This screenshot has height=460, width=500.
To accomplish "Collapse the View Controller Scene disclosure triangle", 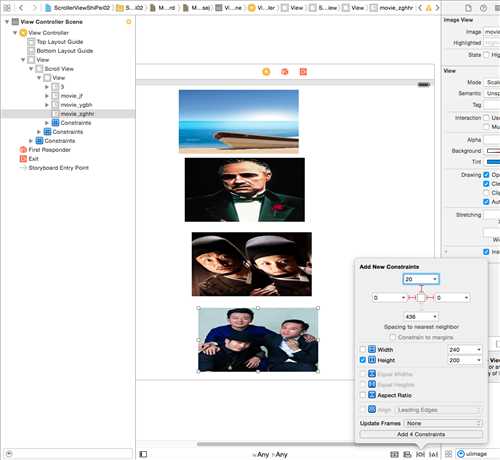I will [7, 22].
